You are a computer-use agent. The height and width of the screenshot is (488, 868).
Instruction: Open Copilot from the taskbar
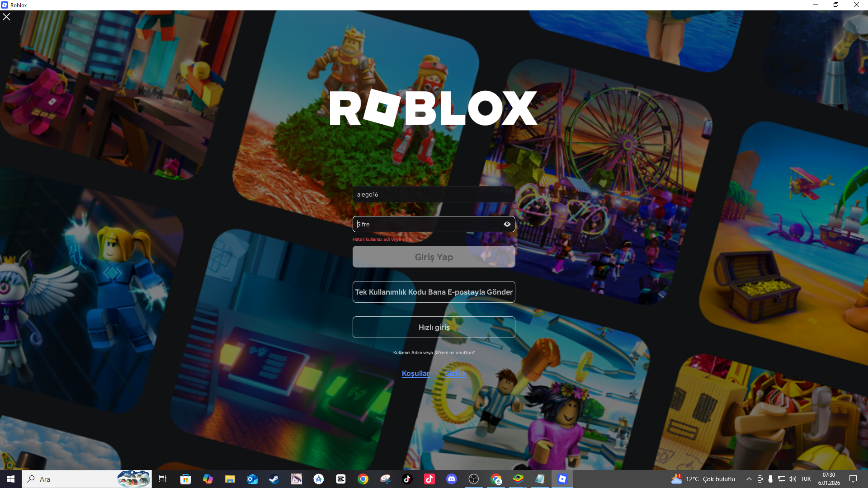pos(208,479)
